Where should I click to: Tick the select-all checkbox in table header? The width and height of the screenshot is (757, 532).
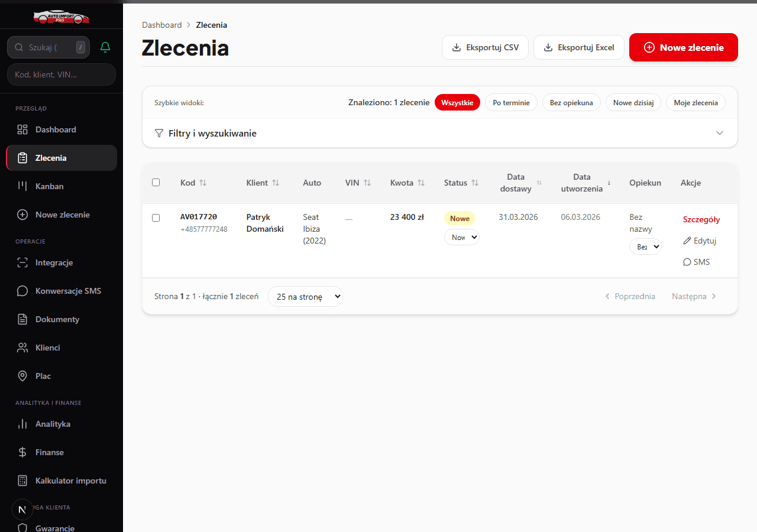pyautogui.click(x=156, y=182)
